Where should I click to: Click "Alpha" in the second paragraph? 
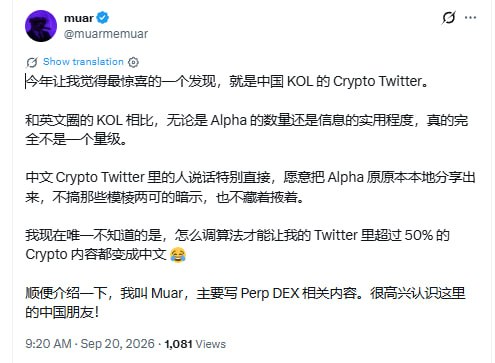pyautogui.click(x=229, y=120)
